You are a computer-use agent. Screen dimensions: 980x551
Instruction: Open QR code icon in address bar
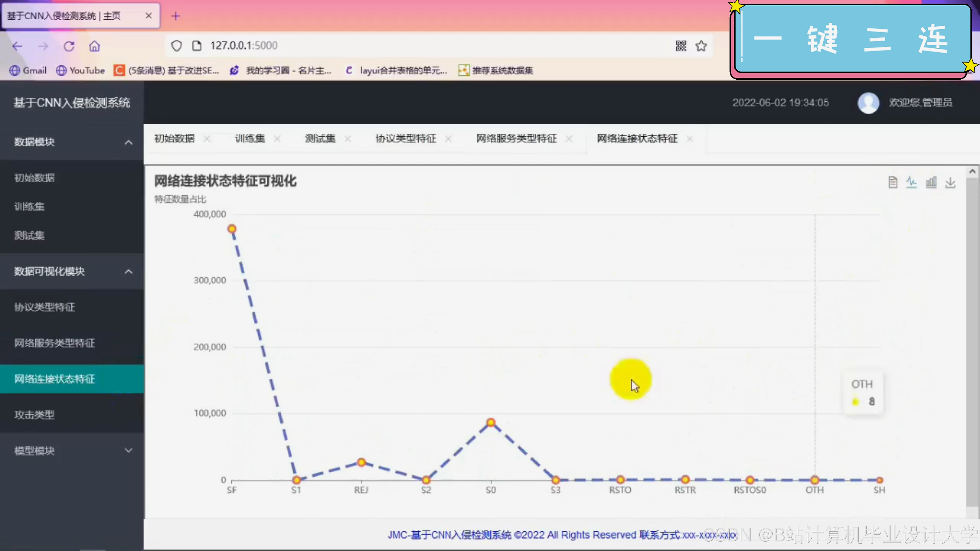coord(681,46)
